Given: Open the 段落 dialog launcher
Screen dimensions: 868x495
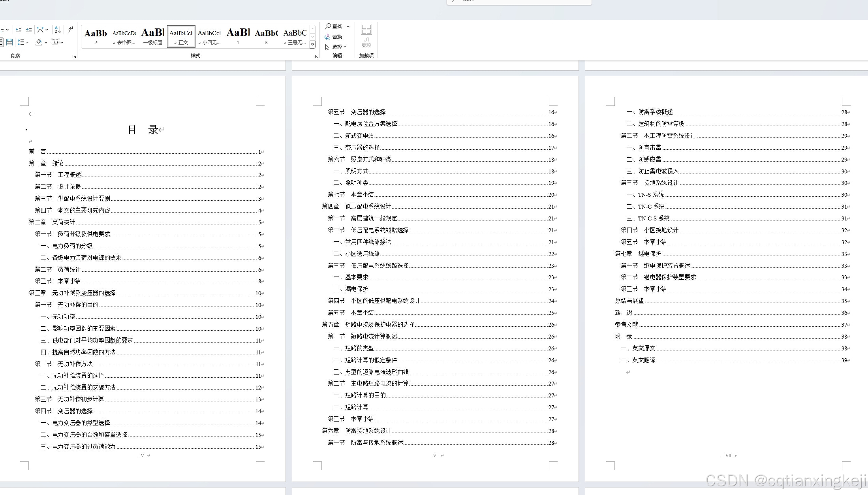Looking at the screenshot, I should pyautogui.click(x=74, y=56).
